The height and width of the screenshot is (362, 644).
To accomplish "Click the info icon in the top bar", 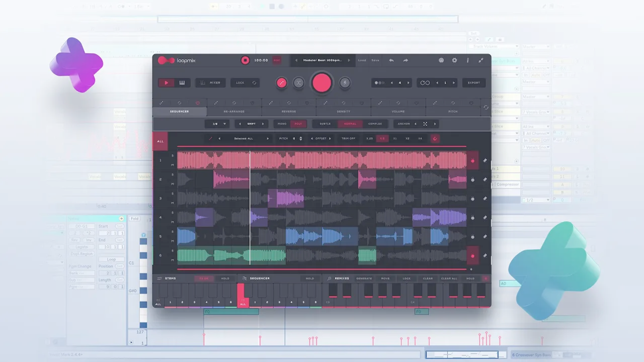I will [x=468, y=60].
